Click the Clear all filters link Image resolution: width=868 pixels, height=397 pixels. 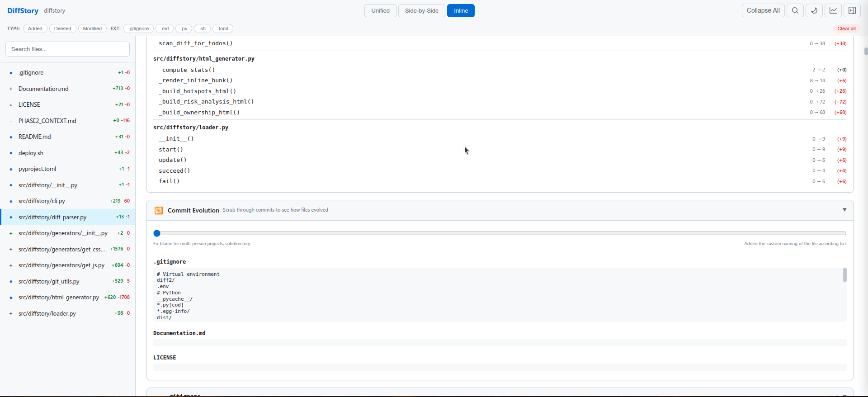pos(846,28)
